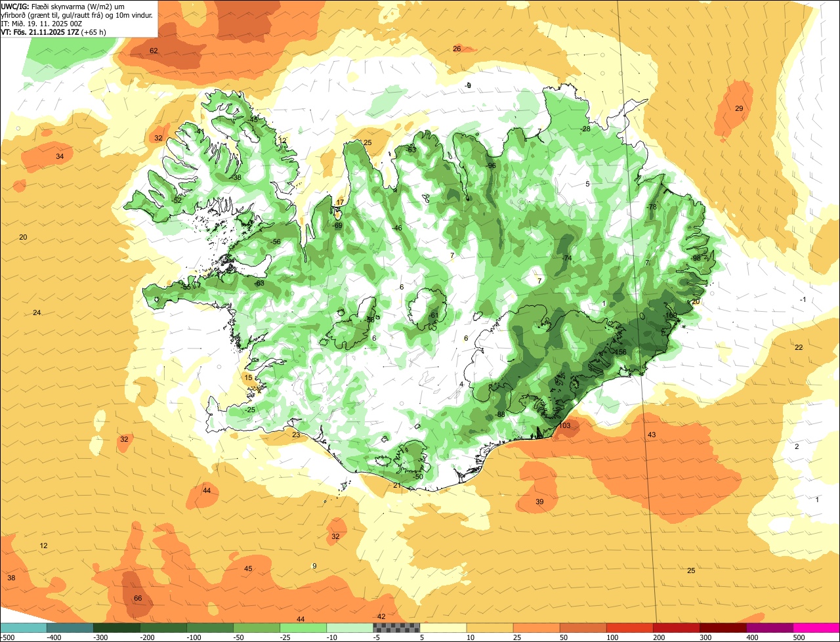The image size is (840, 642).
Task: Click the map value -45 in the Westfjords
Action: pos(253,119)
